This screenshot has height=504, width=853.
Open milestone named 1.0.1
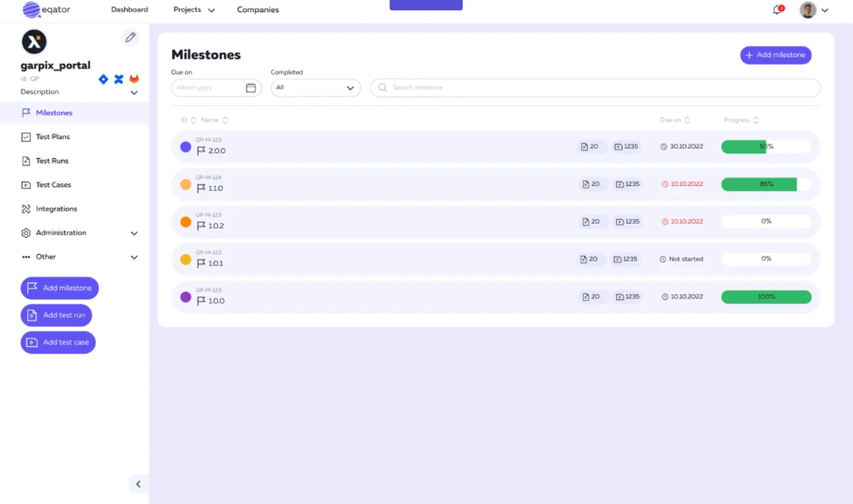[x=210, y=263]
